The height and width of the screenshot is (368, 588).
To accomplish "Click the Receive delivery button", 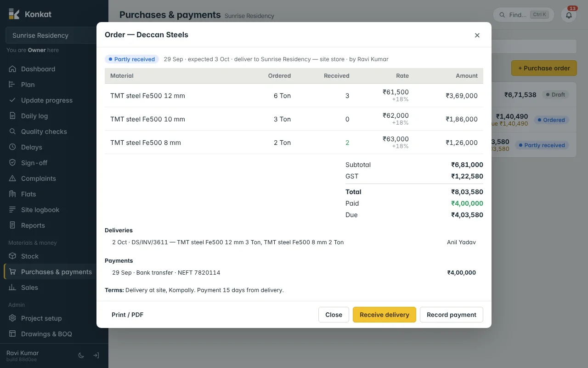I will [384, 315].
